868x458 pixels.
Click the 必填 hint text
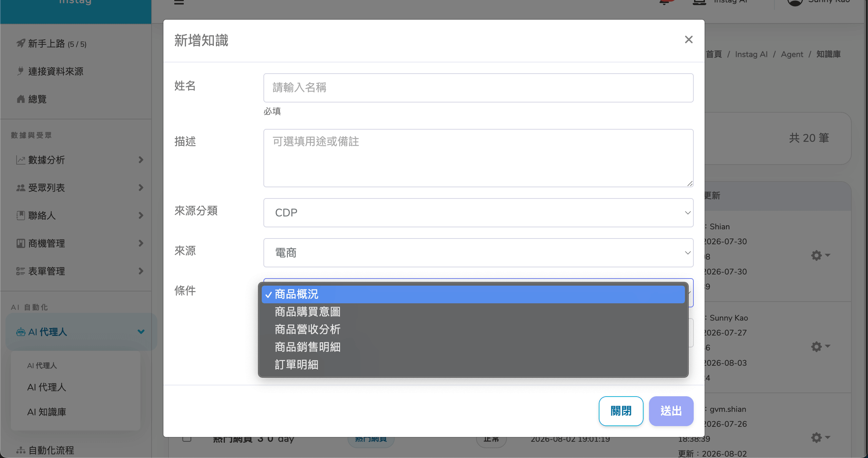point(272,111)
